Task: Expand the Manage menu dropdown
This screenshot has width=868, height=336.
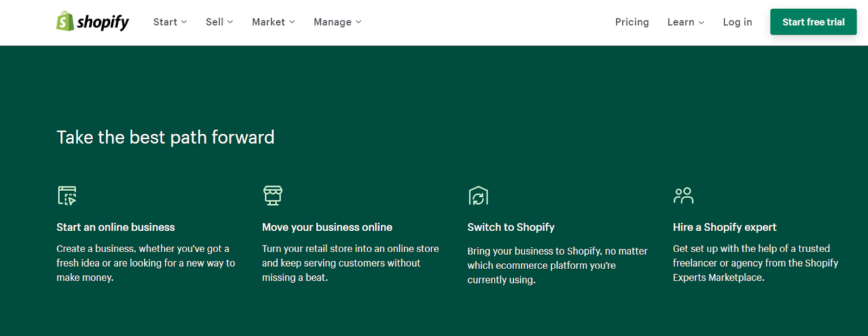Action: [x=337, y=22]
